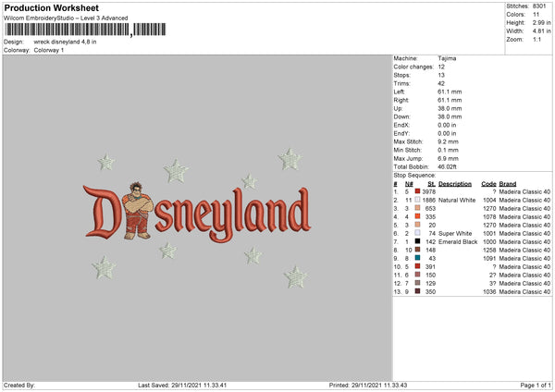This screenshot has width=555, height=392.
Task: Click the Ralph character in the design preview
Action: tap(138, 211)
